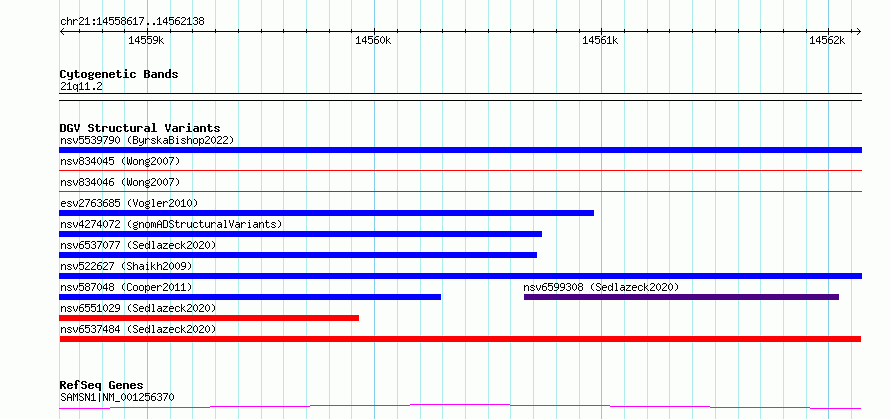Click the left arrowhead of the ruler
Viewport: 890px width, 419px height.
(x=62, y=31)
